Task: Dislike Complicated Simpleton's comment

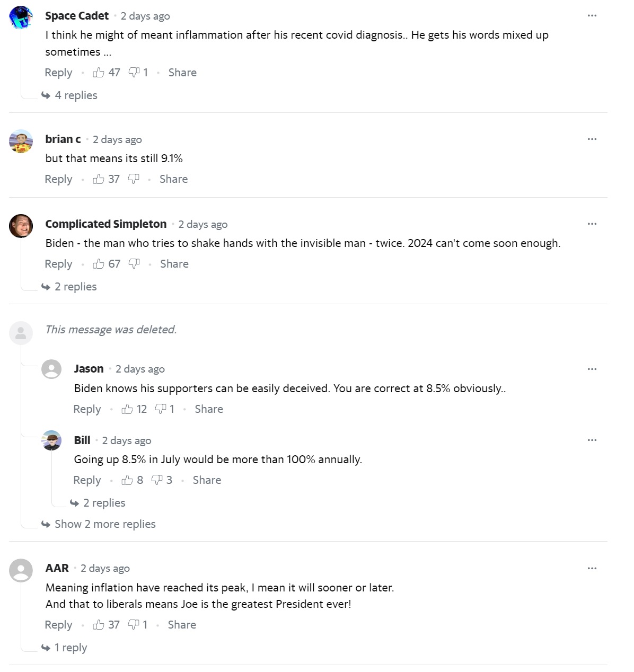Action: pyautogui.click(x=134, y=264)
